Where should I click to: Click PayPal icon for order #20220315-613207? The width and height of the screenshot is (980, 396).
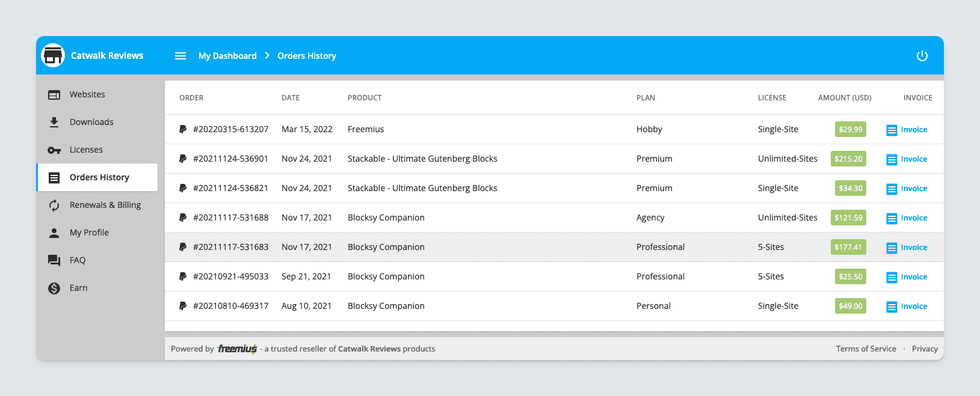[x=183, y=129]
